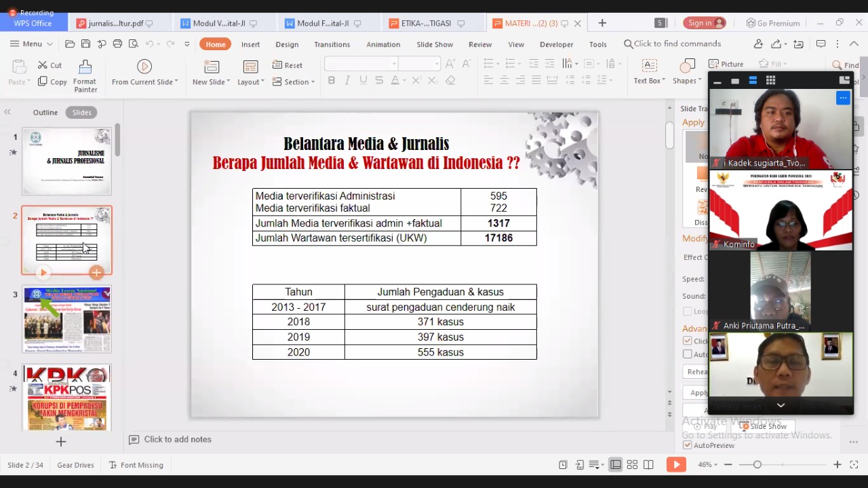Viewport: 868px width, 488px height.
Task: Open the Layout dropdown
Action: pos(251,81)
